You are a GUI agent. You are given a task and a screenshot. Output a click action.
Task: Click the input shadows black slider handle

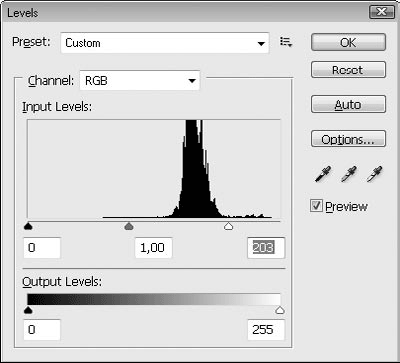[x=28, y=227]
